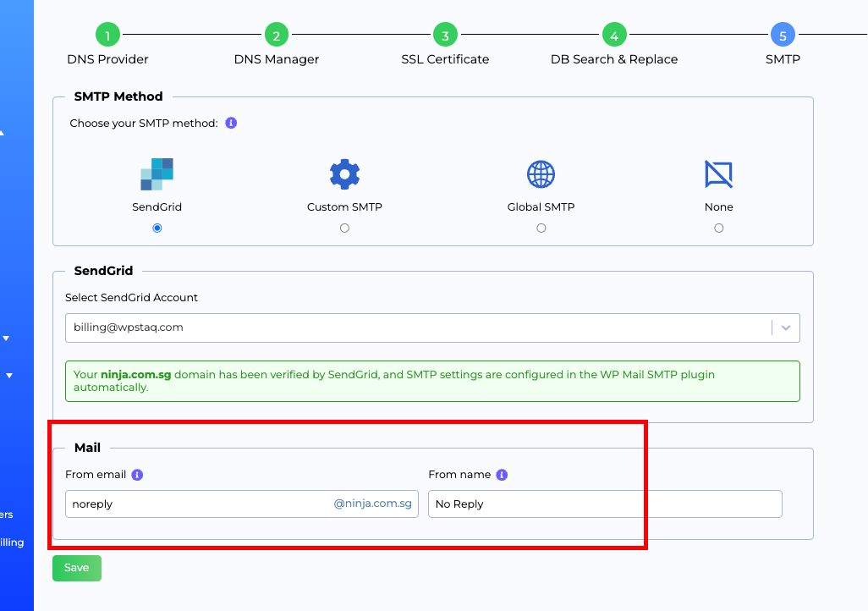The image size is (868, 611).
Task: Open info icon next to From name
Action: click(x=502, y=475)
